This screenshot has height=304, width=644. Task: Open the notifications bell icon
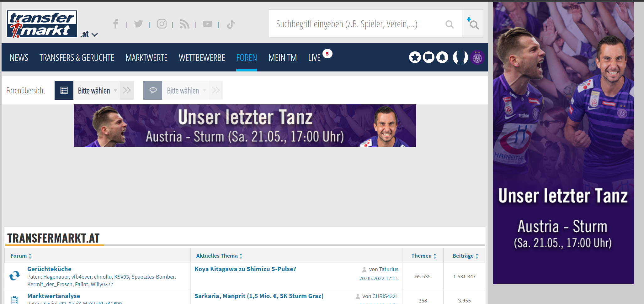click(x=442, y=57)
